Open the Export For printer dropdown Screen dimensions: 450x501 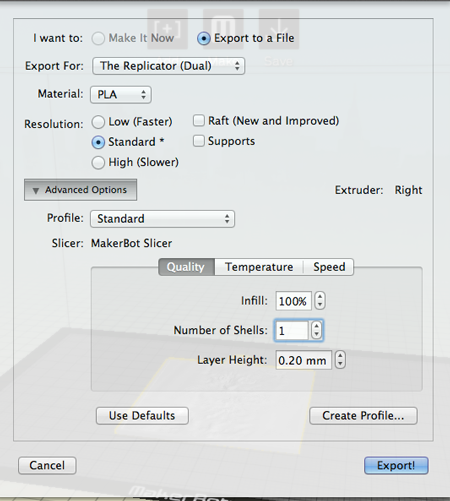click(x=168, y=66)
